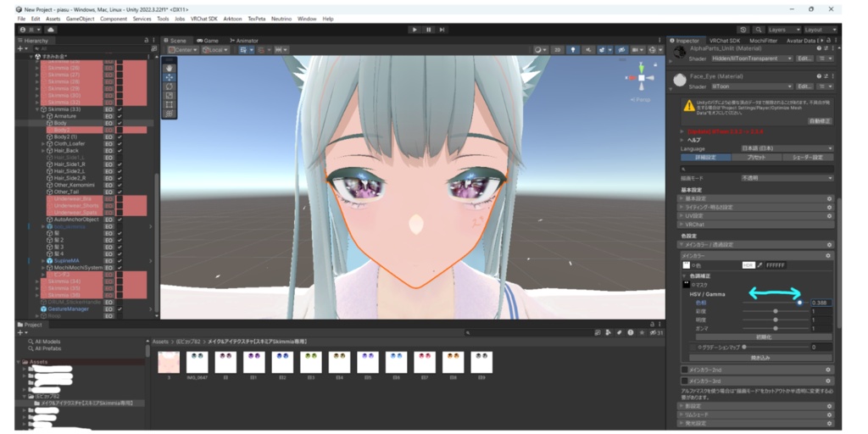Image resolution: width=868 pixels, height=434 pixels.
Task: Click Edit for Face_Eye shader
Action: click(804, 87)
